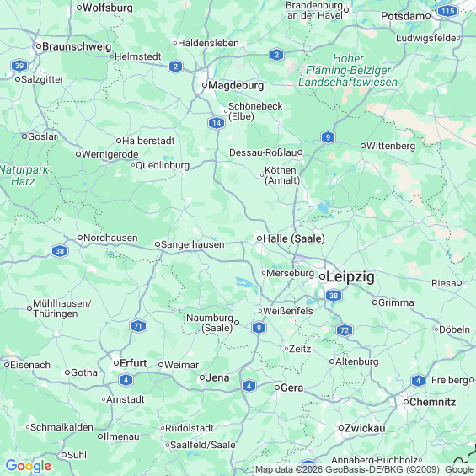Click the A39 highway shield near Salzgitter
This screenshot has height=476, width=476.
tap(19, 66)
